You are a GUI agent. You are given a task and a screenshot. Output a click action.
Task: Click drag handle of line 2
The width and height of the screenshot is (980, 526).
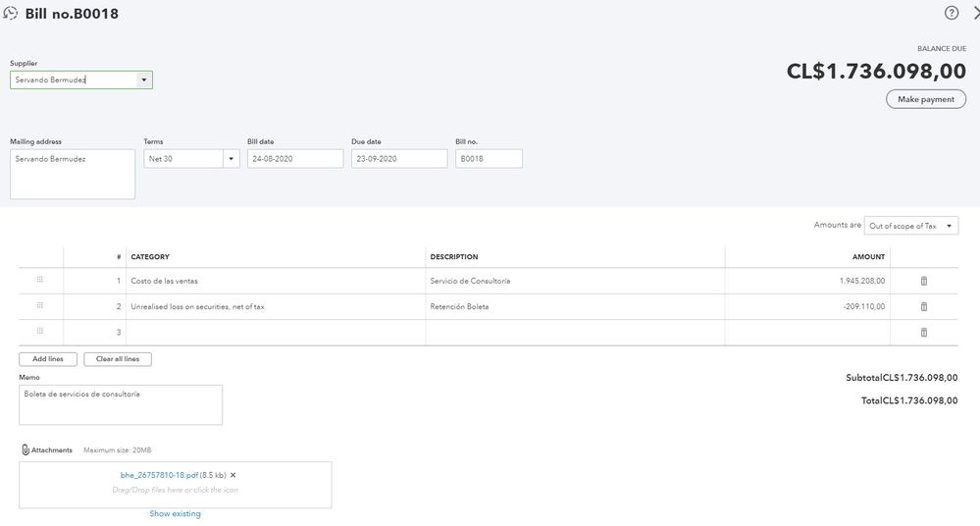[x=40, y=306]
